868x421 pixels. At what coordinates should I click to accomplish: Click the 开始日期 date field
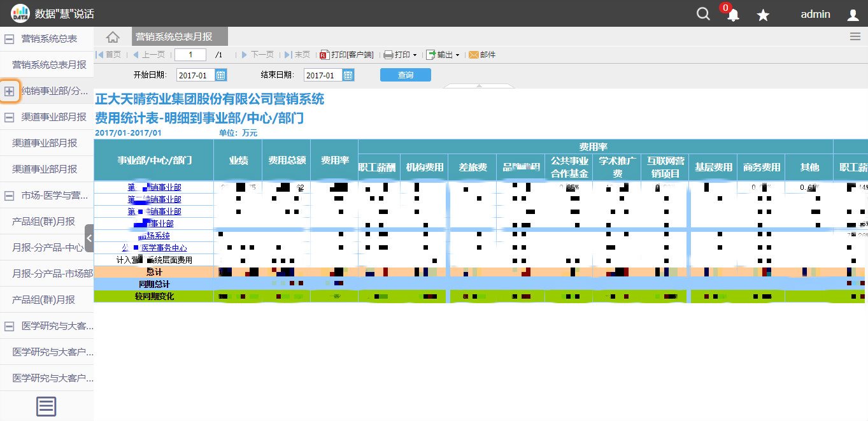tap(196, 75)
